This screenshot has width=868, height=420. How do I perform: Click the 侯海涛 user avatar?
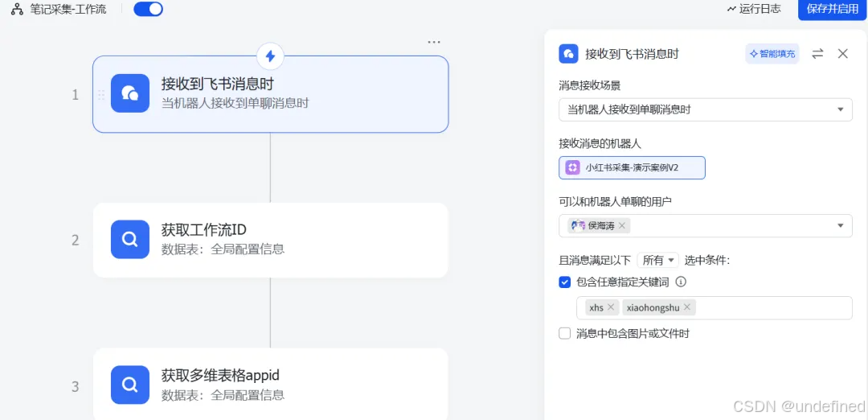tap(577, 225)
